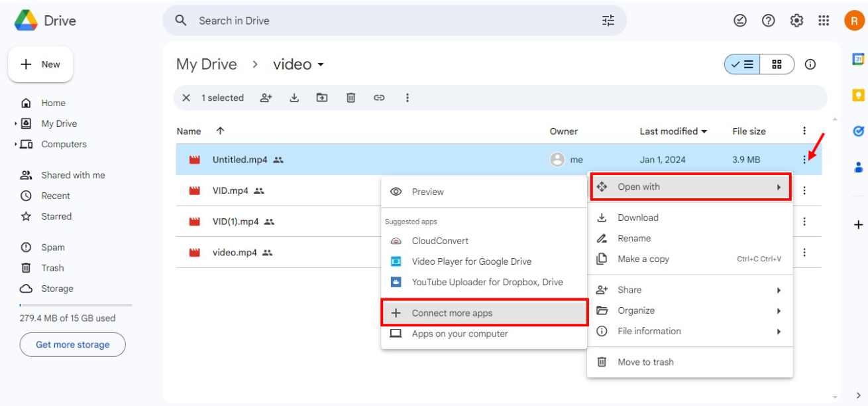Click the trash toolbar icon
The image size is (868, 406).
[x=351, y=98]
